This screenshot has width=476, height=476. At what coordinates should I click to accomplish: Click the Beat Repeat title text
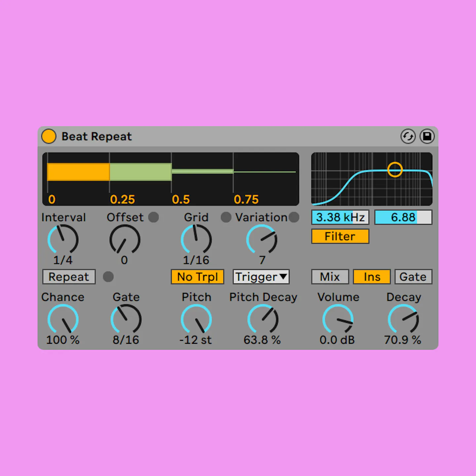[97, 137]
